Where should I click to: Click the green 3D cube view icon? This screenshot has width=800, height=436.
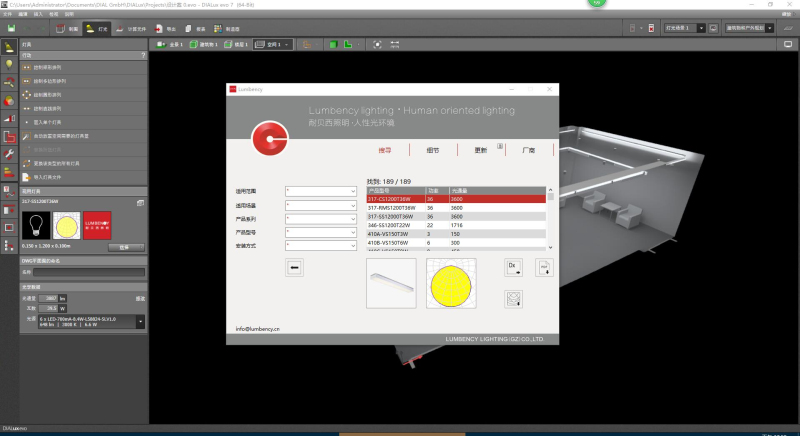coord(333,44)
